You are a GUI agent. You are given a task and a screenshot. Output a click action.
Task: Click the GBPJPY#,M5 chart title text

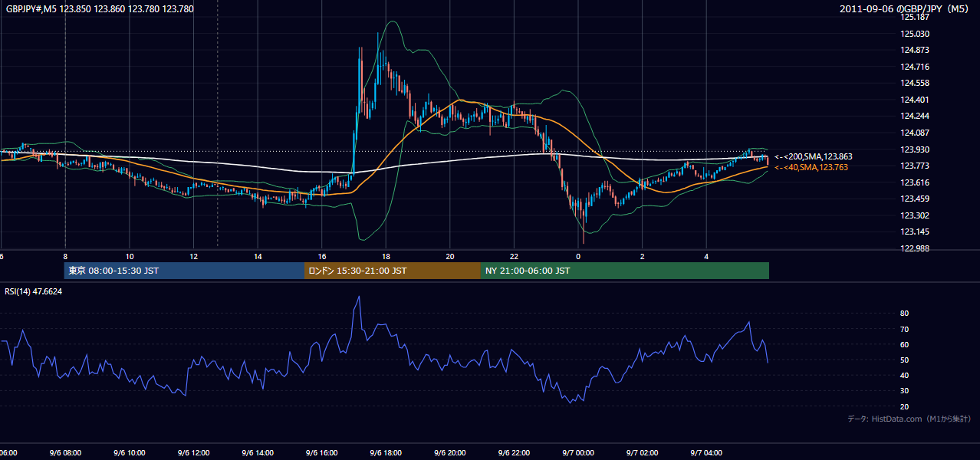100,9
